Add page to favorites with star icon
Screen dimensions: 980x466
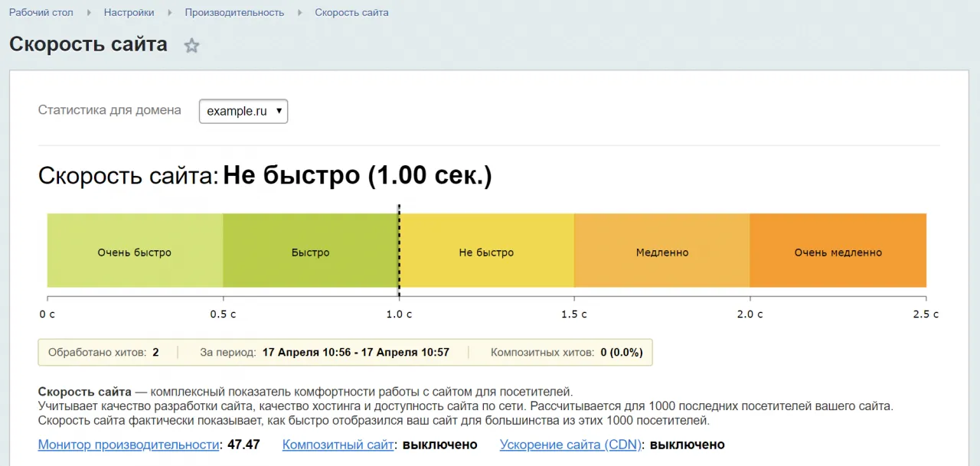[191, 46]
